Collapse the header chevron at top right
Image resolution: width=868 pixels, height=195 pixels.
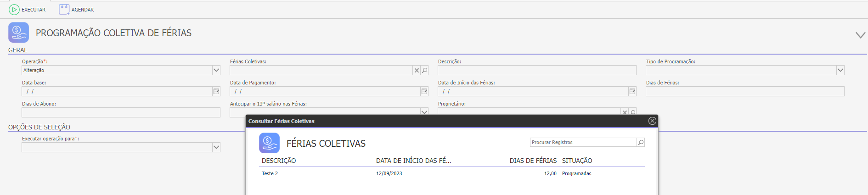click(860, 35)
